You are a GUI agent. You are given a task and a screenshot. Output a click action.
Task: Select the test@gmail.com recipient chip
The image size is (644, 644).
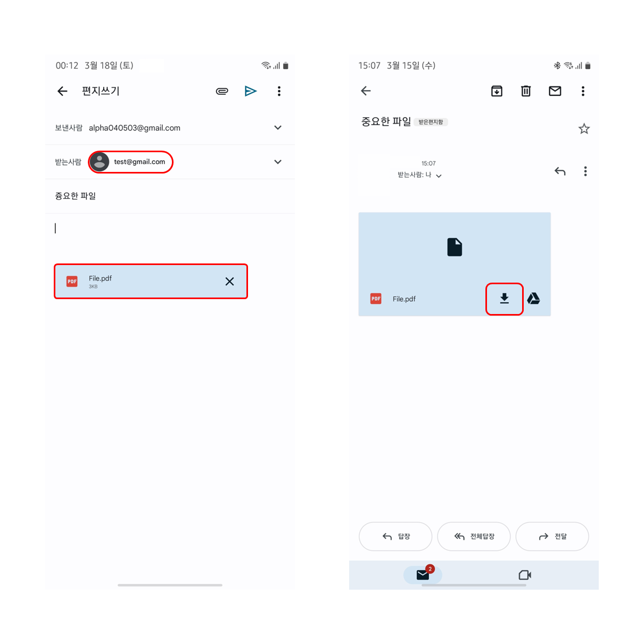coord(130,162)
